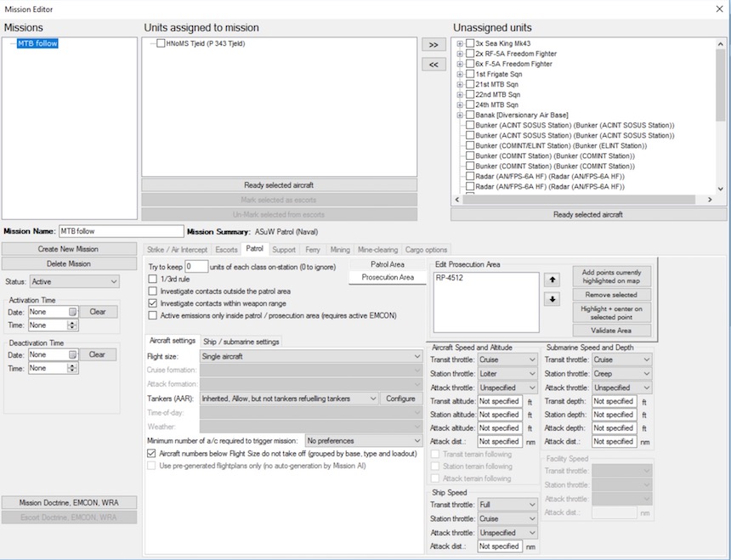Viewport: 731px width, 560px height.
Task: Toggle Active emissions only inside patrol area
Action: point(152,315)
